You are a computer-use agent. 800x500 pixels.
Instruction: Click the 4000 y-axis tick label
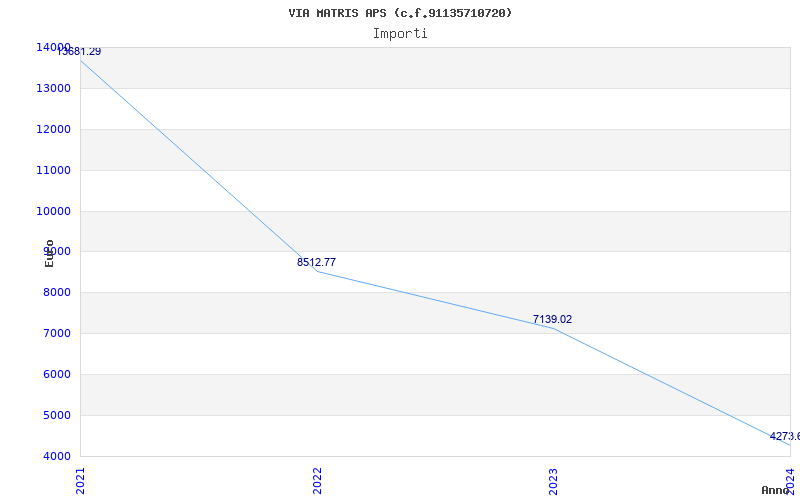[56, 456]
